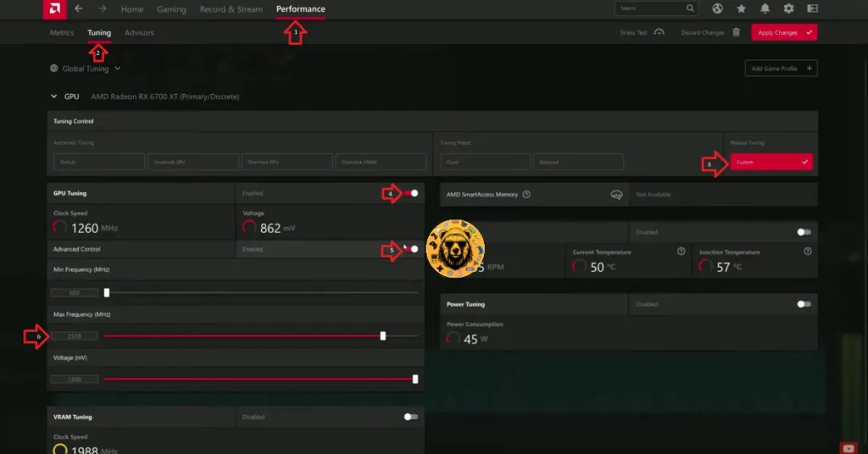Switch to Advisors sub-tab
Screen dimensions: 868x454
click(140, 33)
